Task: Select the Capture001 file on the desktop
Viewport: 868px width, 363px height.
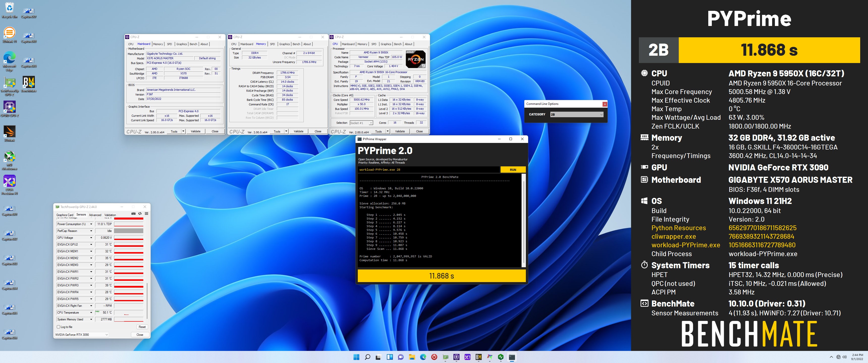Action: (x=9, y=210)
